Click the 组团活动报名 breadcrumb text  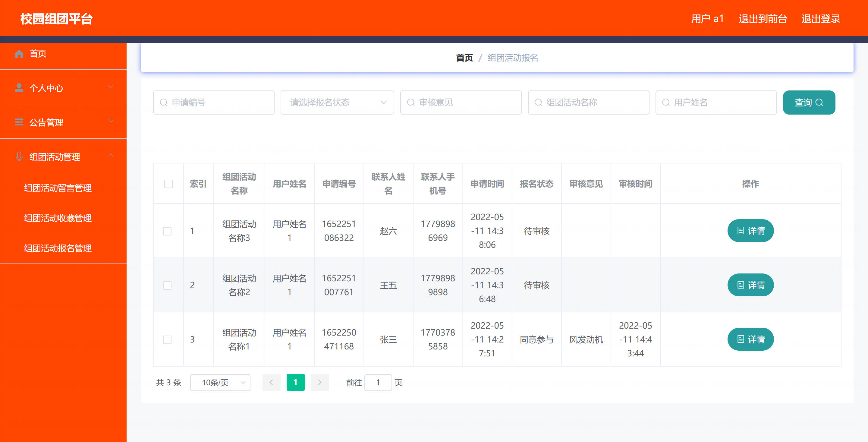(x=512, y=58)
